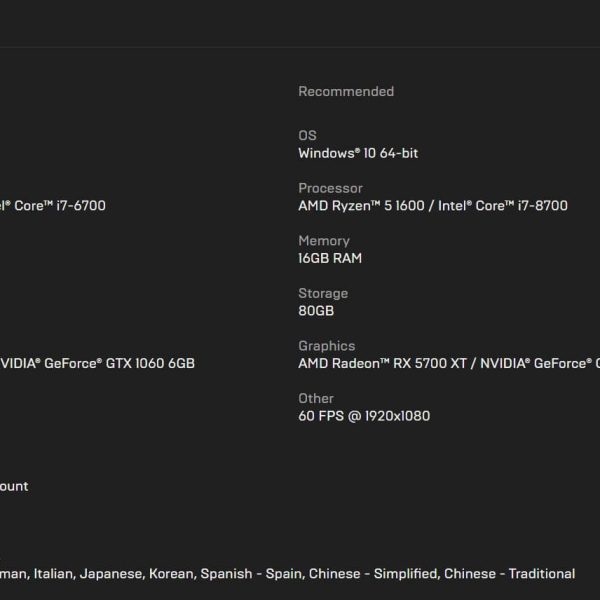
Task: Click the Windows 10 64-bit value
Action: point(358,153)
